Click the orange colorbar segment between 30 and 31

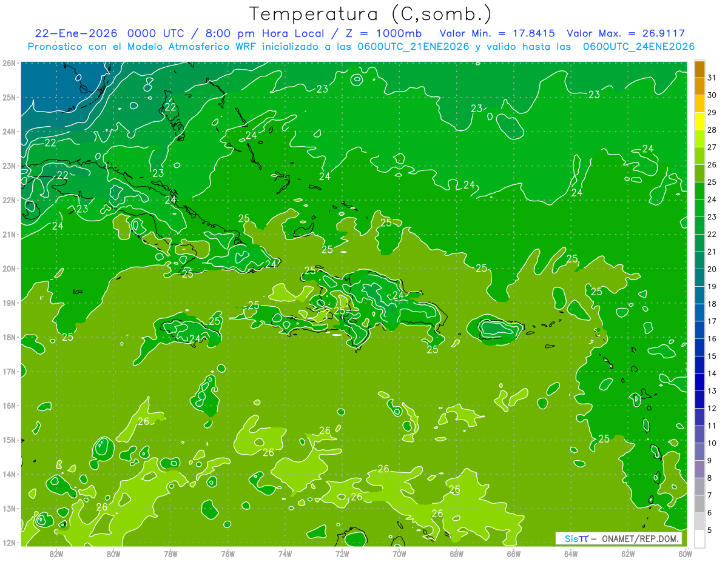(699, 87)
